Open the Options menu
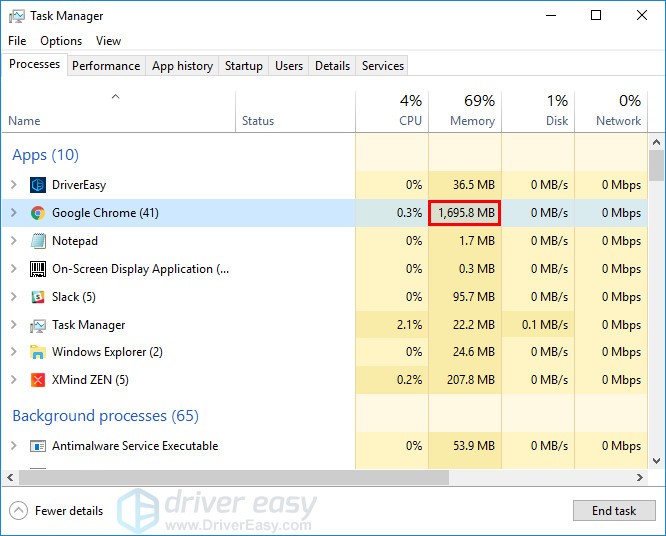 (61, 41)
